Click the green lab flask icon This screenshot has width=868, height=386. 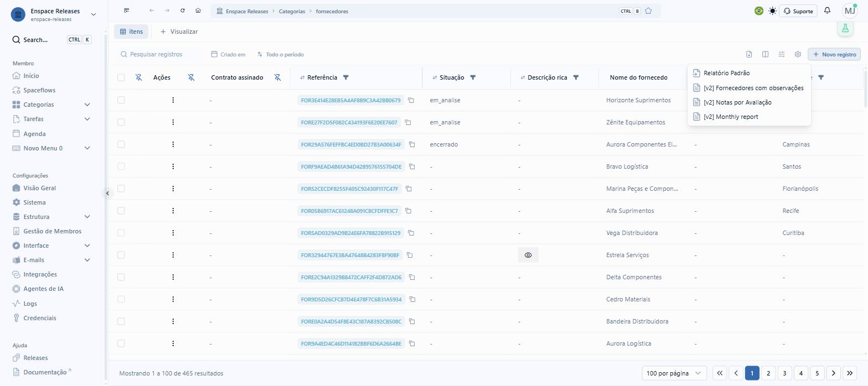[845, 28]
